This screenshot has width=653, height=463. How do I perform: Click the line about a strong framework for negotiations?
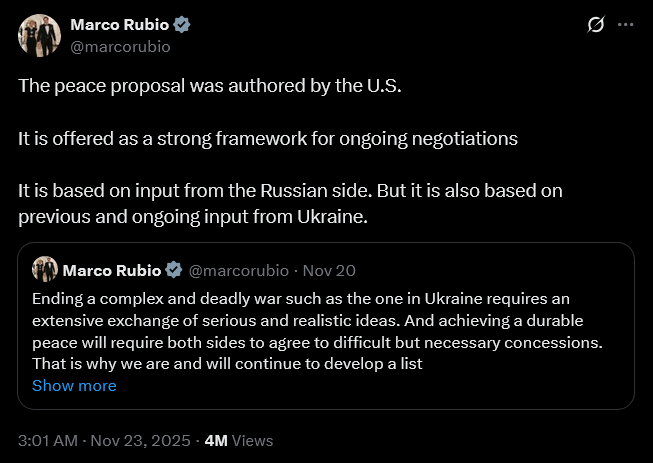click(x=267, y=138)
